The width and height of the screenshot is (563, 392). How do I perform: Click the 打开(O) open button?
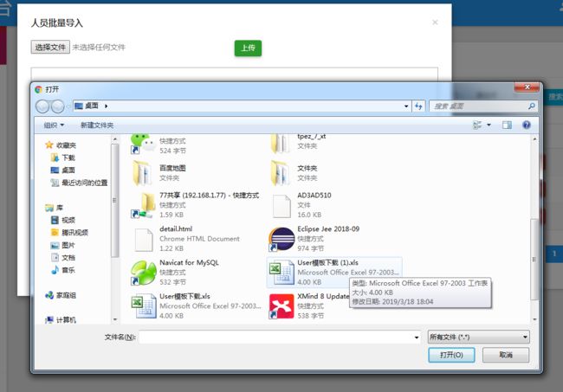click(451, 355)
